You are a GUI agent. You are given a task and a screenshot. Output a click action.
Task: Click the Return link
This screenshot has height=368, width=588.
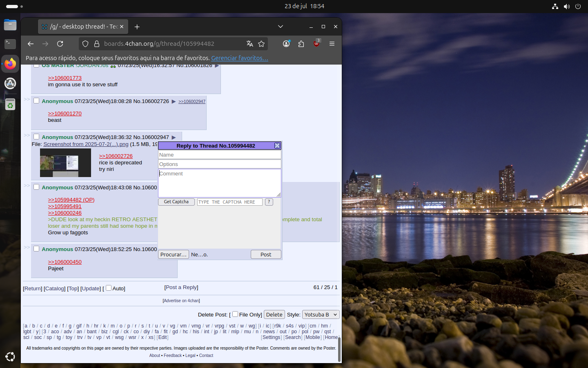coord(33,289)
